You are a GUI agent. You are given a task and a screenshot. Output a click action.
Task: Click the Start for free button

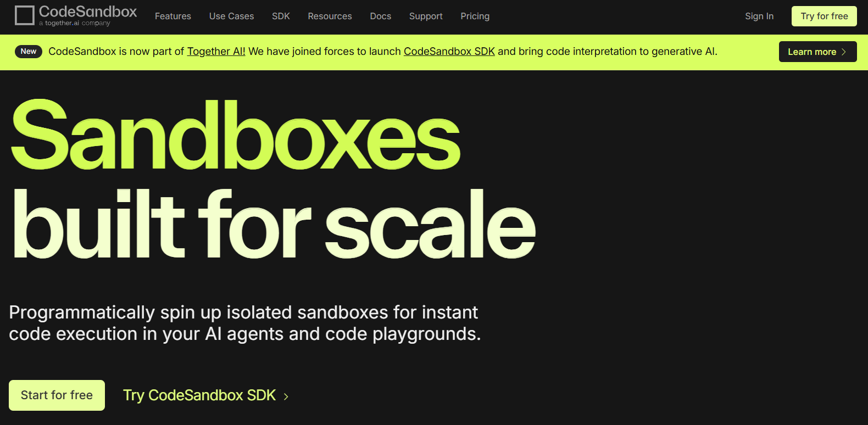(57, 395)
